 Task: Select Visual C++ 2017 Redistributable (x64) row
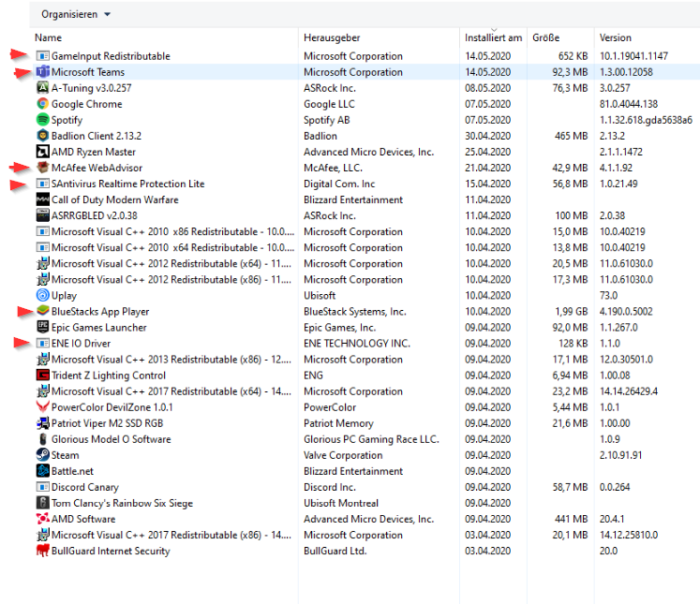(x=366, y=391)
